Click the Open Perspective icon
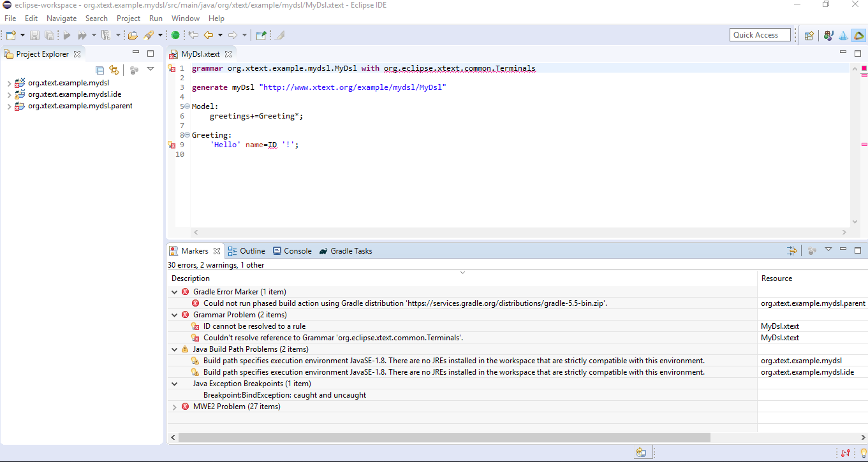This screenshot has height=462, width=868. pos(809,36)
